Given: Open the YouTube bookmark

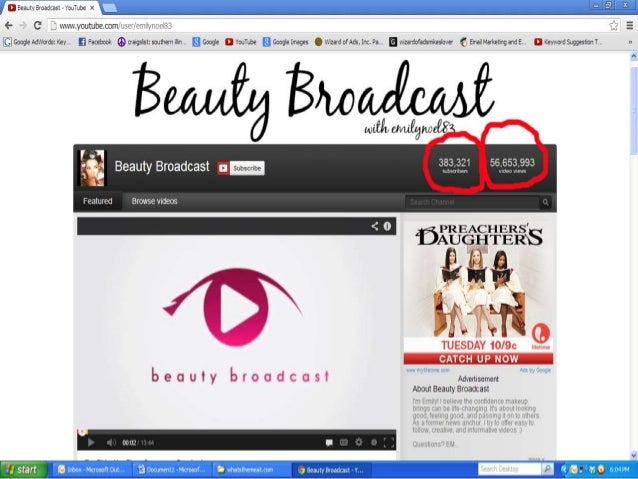Looking at the screenshot, I should coord(241,42).
